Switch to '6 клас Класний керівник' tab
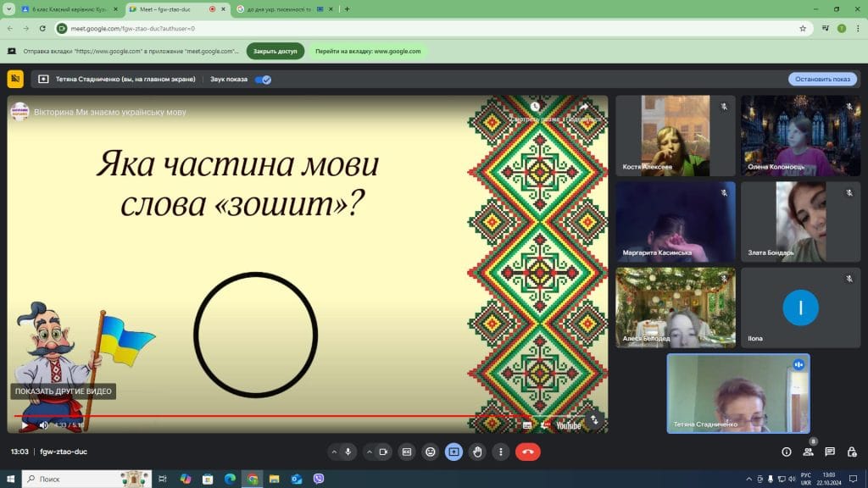The image size is (868, 488). point(68,9)
